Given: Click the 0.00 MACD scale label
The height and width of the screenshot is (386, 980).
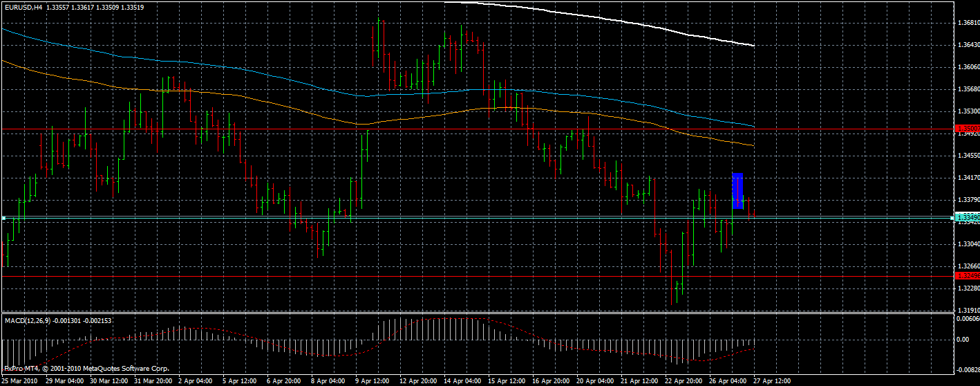Looking at the screenshot, I should tap(961, 340).
